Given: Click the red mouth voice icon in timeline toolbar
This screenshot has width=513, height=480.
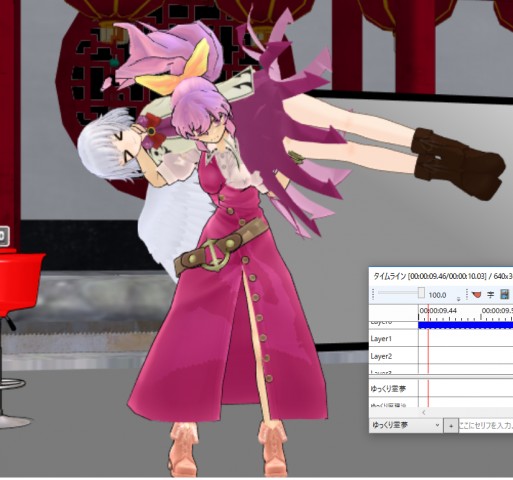Looking at the screenshot, I should tap(477, 295).
